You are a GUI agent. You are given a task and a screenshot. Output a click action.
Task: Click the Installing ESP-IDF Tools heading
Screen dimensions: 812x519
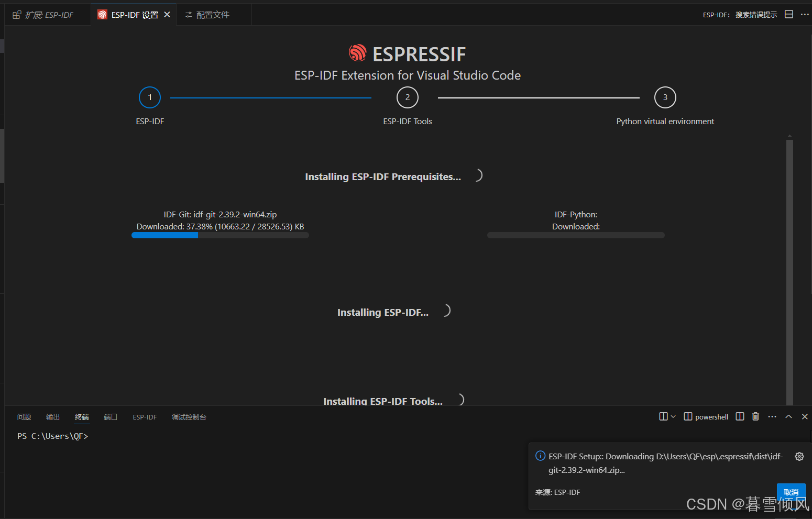click(383, 401)
